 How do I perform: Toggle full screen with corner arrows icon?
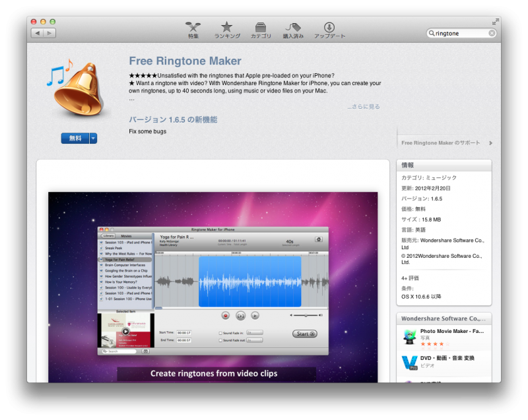click(495, 22)
